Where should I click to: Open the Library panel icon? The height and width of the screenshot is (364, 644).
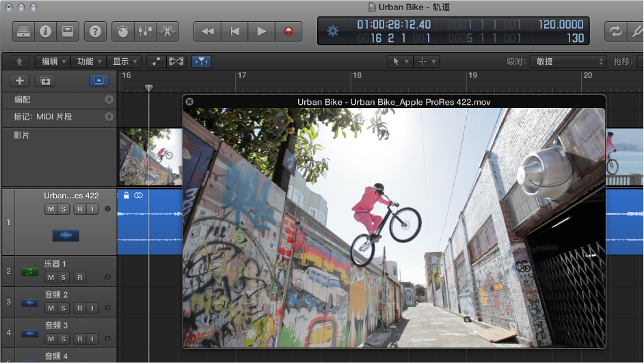(x=24, y=31)
